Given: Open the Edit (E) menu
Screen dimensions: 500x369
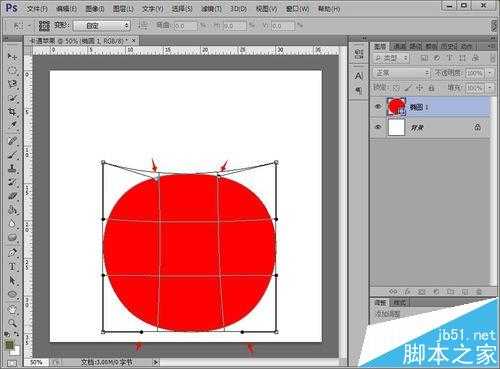Looking at the screenshot, I should pyautogui.click(x=66, y=9).
